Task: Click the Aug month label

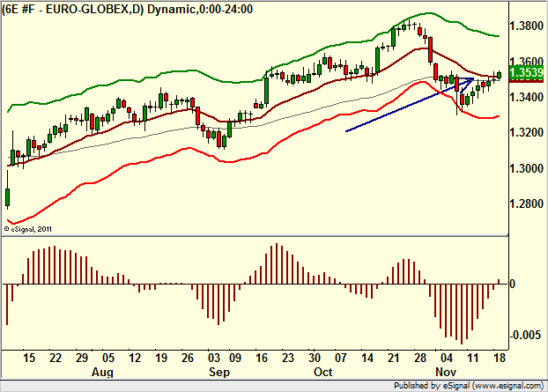Action: pos(102,372)
